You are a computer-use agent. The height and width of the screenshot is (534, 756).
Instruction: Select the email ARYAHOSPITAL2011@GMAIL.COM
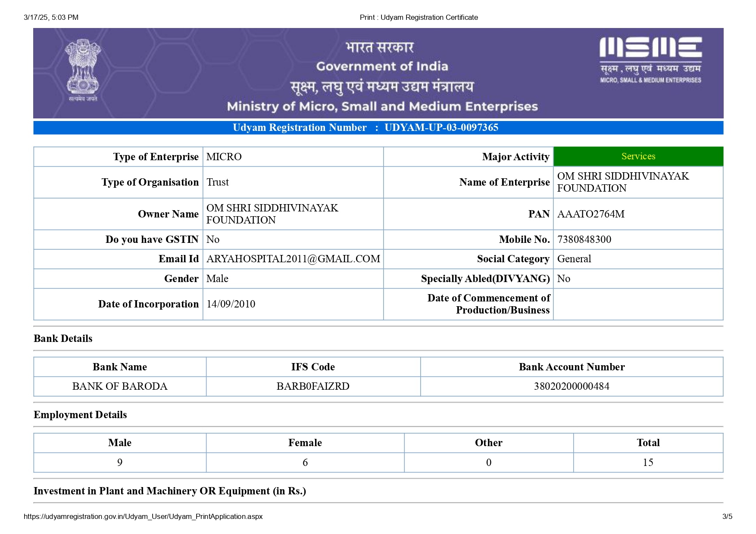point(293,259)
